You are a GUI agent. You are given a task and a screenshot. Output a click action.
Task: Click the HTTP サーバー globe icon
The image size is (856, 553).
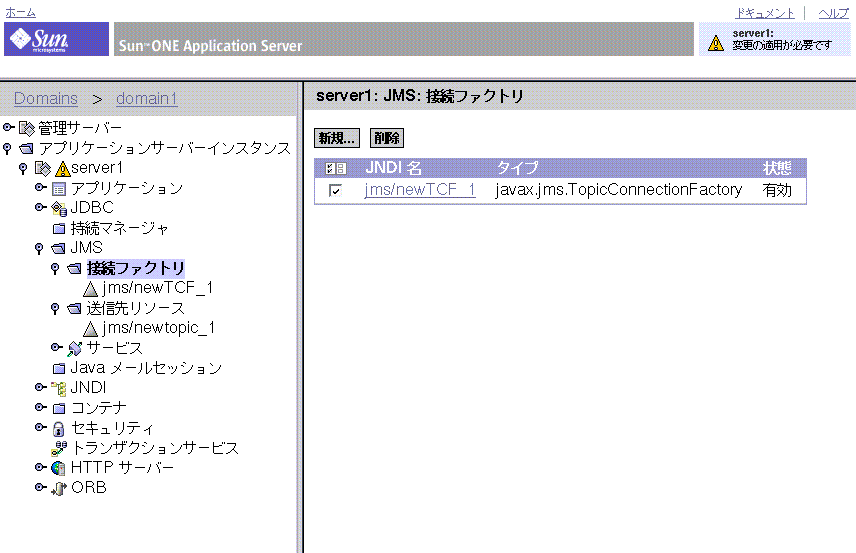click(58, 468)
